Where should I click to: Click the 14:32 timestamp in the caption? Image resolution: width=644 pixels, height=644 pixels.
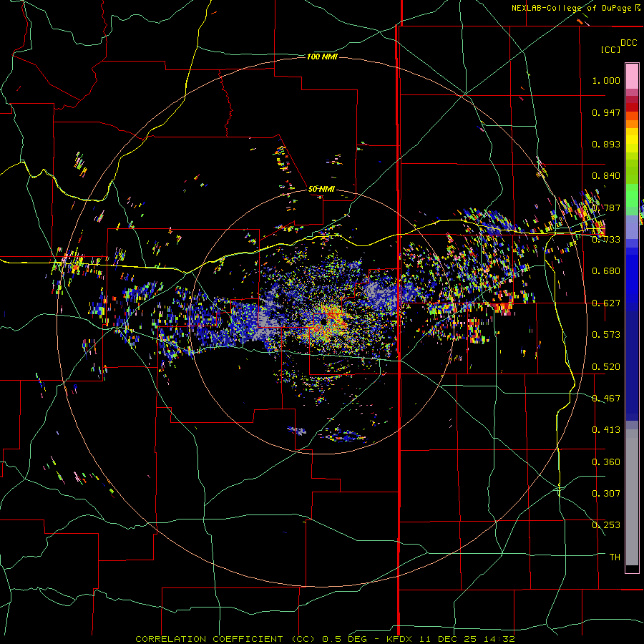pos(499,639)
